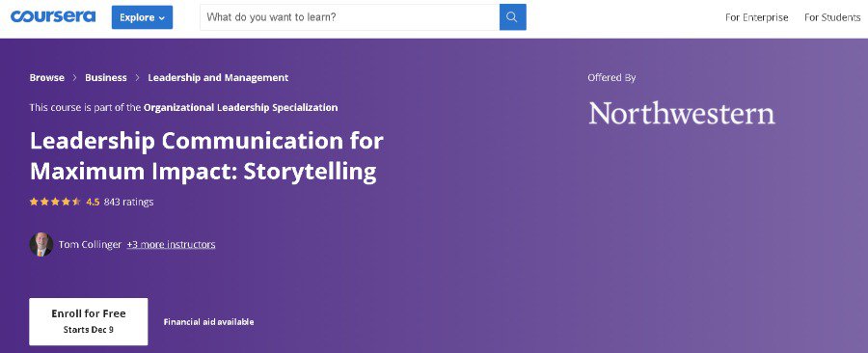Click the magnifying glass search button

pos(513,17)
